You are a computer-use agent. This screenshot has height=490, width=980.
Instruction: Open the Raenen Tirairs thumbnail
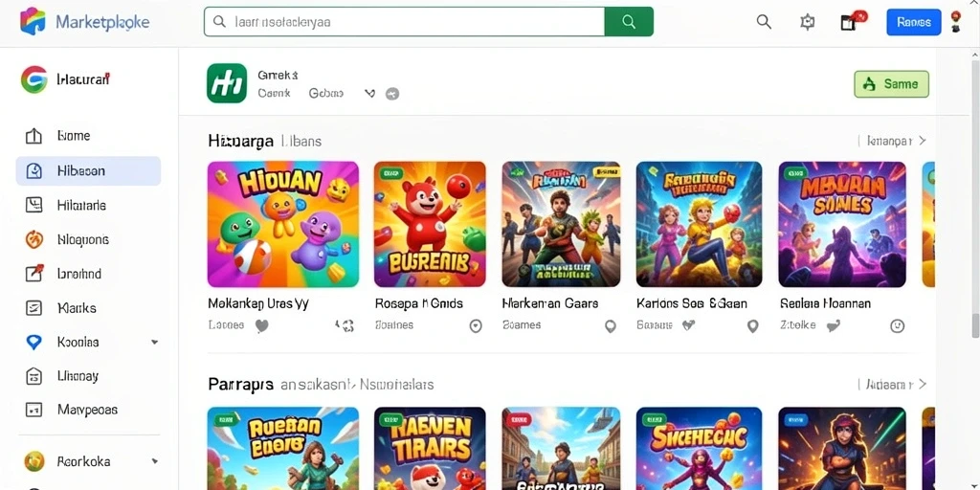[430, 448]
